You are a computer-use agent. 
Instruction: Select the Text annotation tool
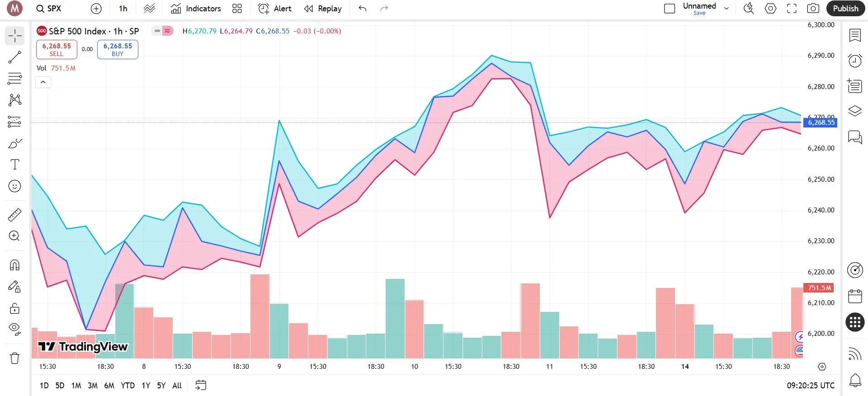(14, 165)
